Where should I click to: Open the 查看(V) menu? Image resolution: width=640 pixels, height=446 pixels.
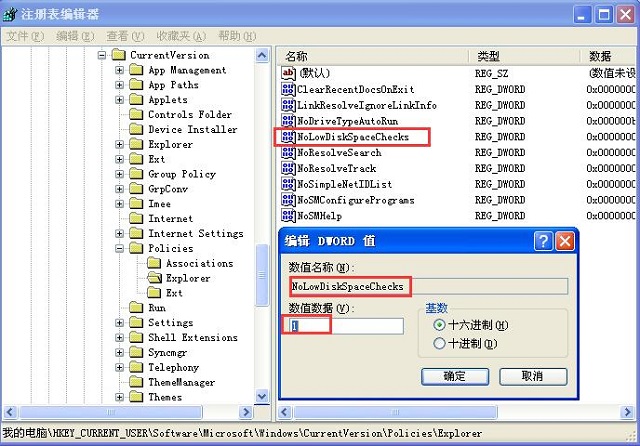[125, 36]
